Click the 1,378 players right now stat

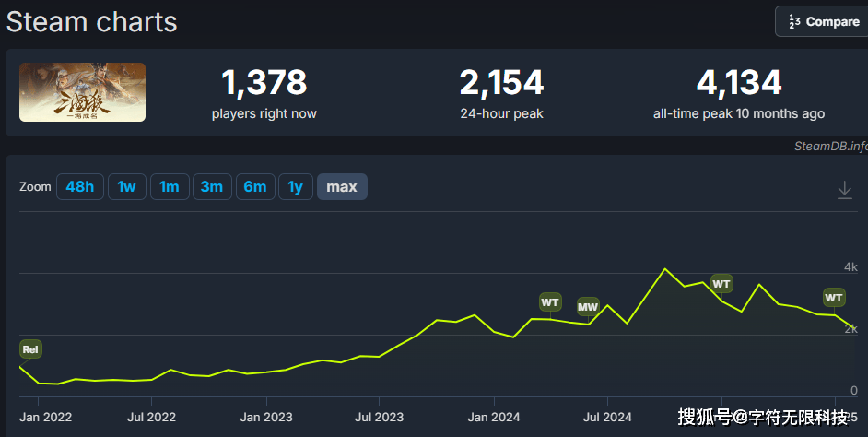click(264, 83)
